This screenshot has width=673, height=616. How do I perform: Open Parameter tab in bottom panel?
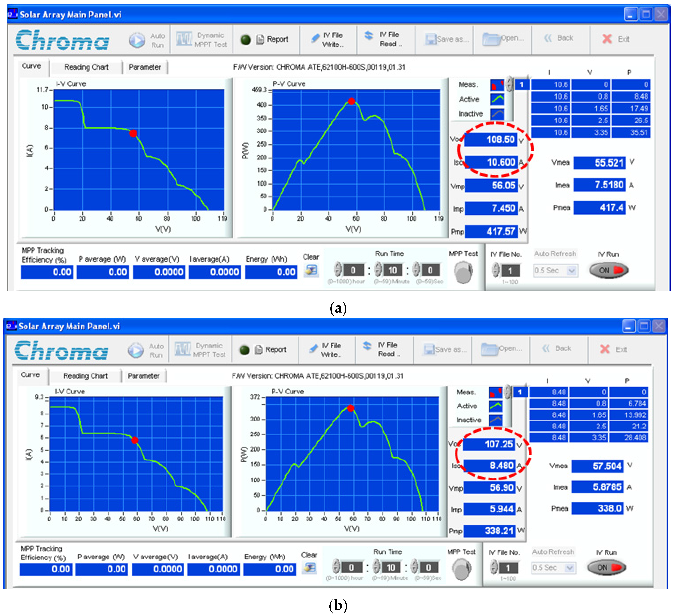(x=144, y=376)
